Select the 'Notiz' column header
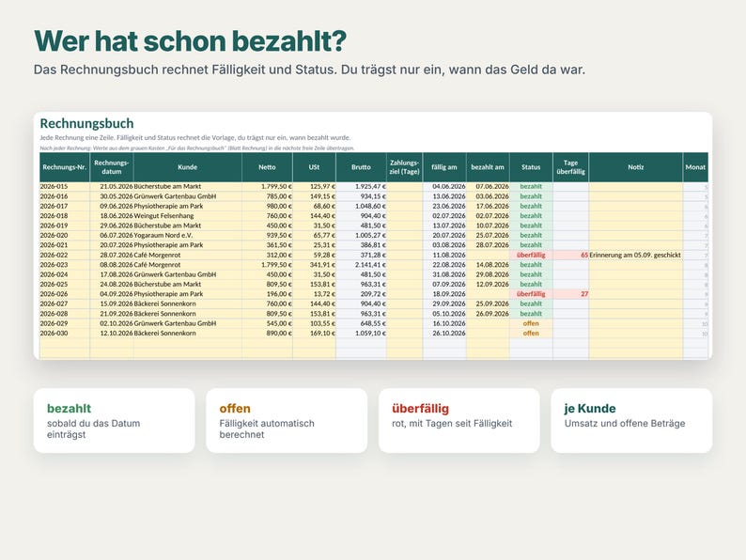The image size is (746, 560). coord(636,167)
